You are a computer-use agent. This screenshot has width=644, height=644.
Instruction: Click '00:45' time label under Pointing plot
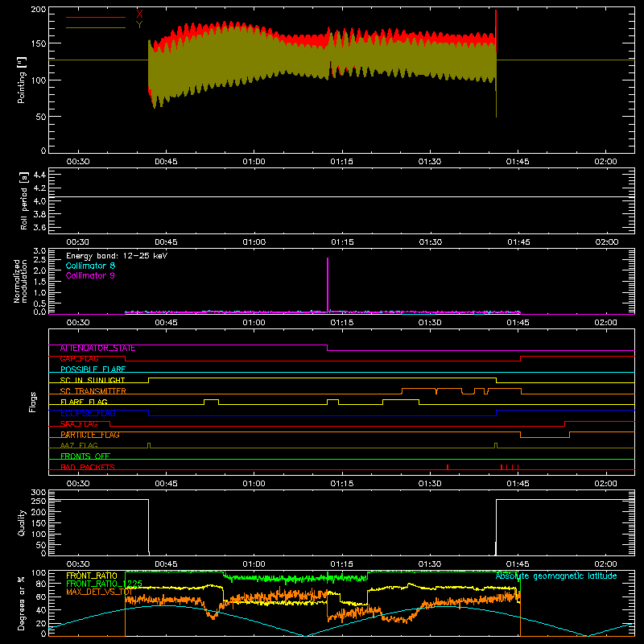(166, 162)
